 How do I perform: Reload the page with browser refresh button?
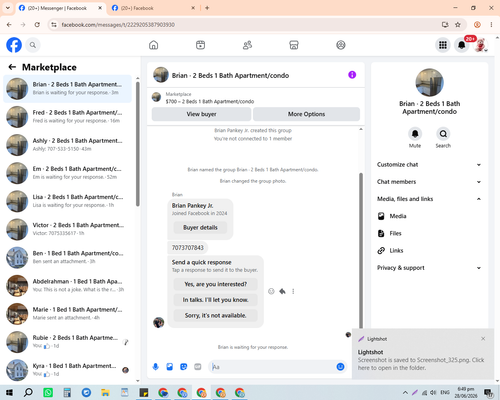pos(37,25)
